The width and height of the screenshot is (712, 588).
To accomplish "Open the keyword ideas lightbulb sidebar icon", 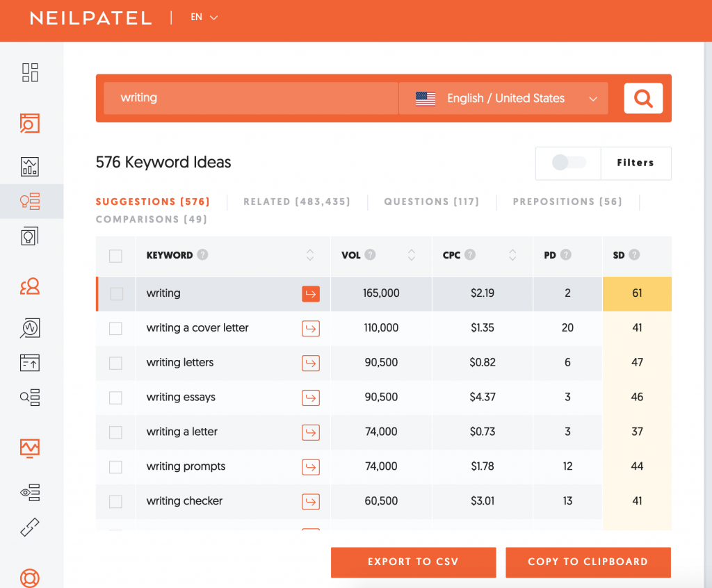I will (30, 202).
